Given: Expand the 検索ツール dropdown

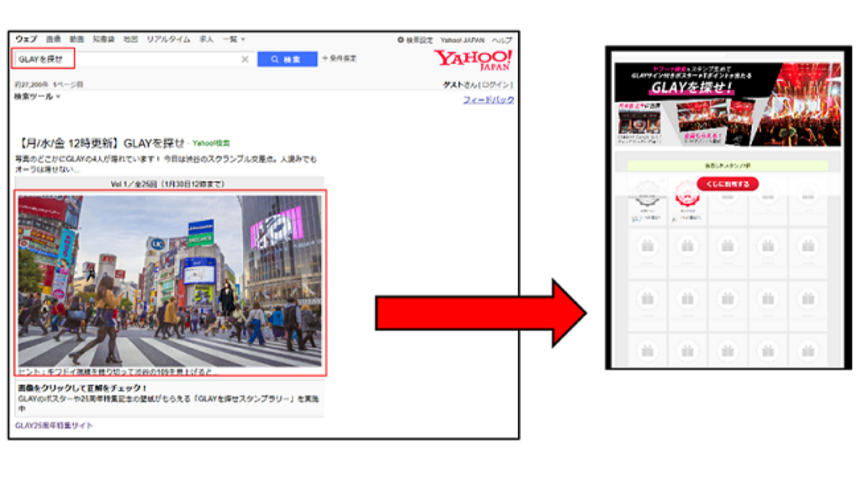Looking at the screenshot, I should (38, 96).
